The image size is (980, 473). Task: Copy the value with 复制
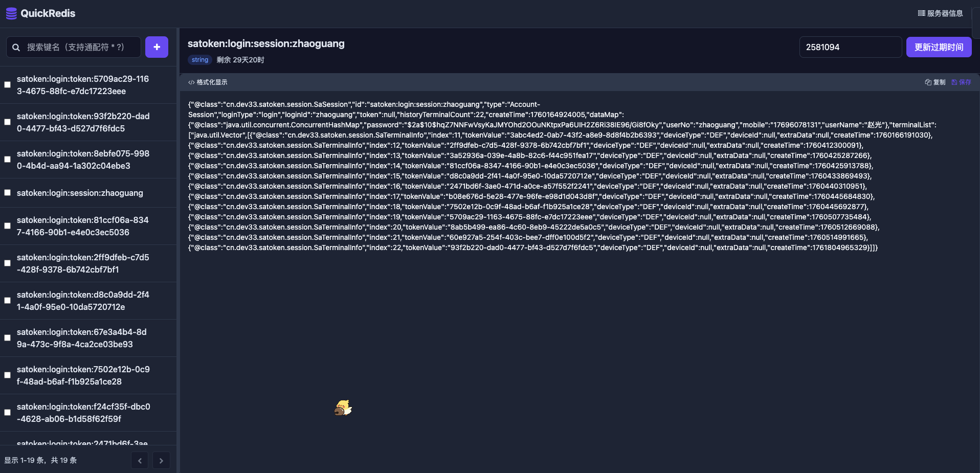tap(935, 82)
